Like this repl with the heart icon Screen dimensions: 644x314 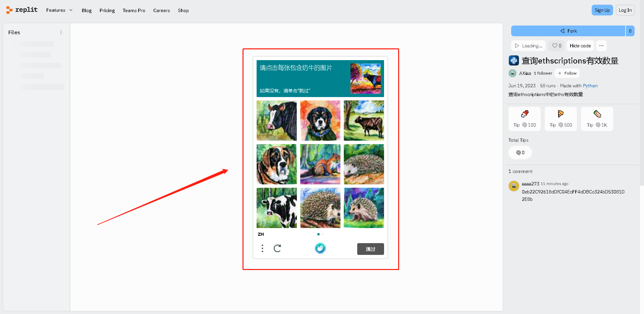pyautogui.click(x=556, y=46)
